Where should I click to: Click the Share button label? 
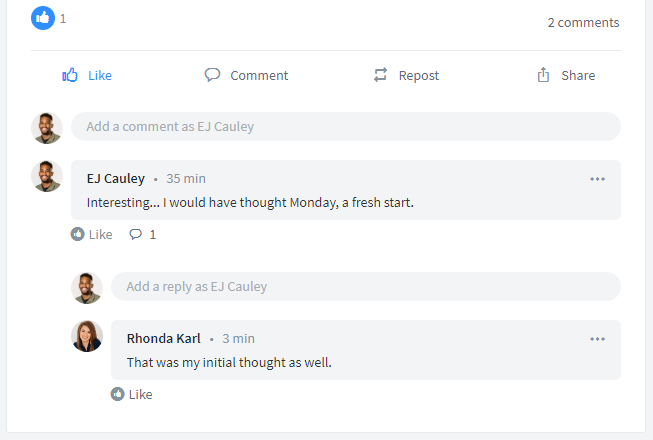[578, 75]
